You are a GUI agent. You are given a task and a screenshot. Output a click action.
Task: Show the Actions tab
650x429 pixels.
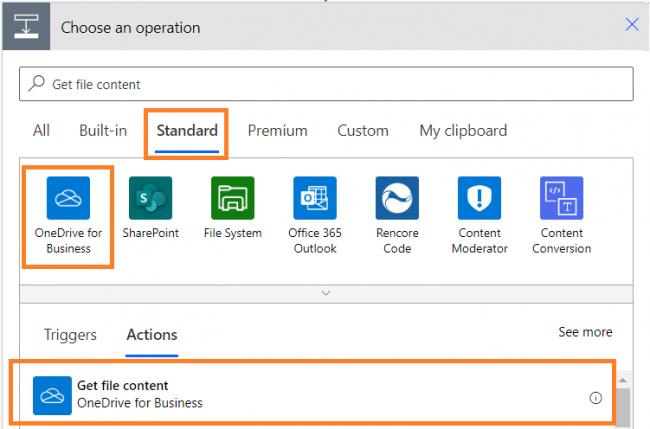(x=152, y=334)
